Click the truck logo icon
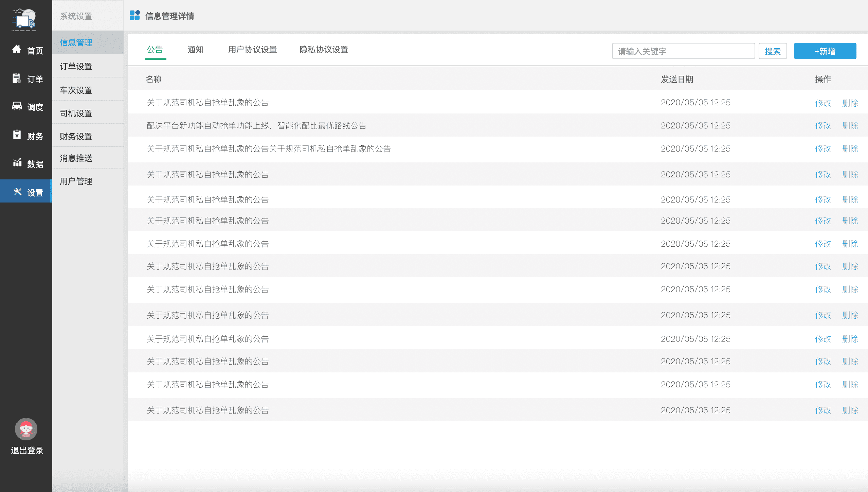 [x=24, y=20]
